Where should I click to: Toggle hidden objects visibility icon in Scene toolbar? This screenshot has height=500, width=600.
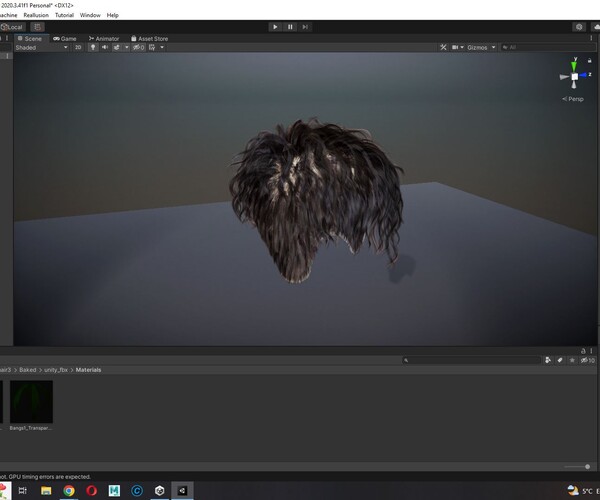click(139, 47)
